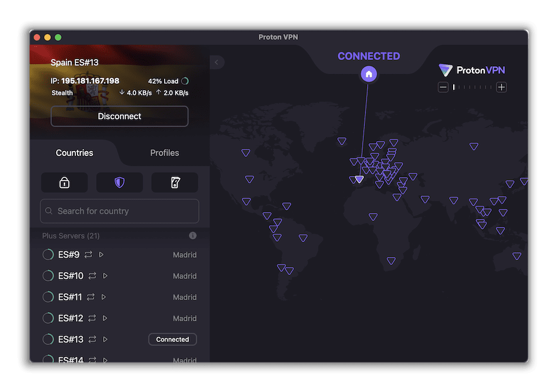Image resolution: width=558 pixels, height=392 pixels.
Task: Switch to the Profiles tab
Action: [164, 152]
